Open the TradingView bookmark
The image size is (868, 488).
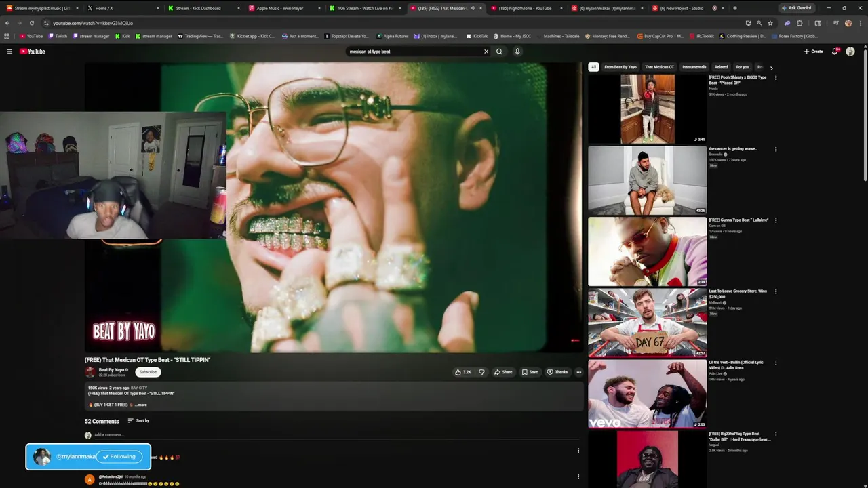point(200,36)
